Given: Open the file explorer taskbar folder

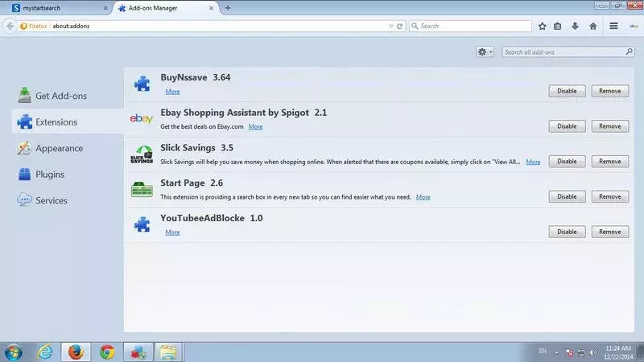Looking at the screenshot, I should pyautogui.click(x=168, y=352).
